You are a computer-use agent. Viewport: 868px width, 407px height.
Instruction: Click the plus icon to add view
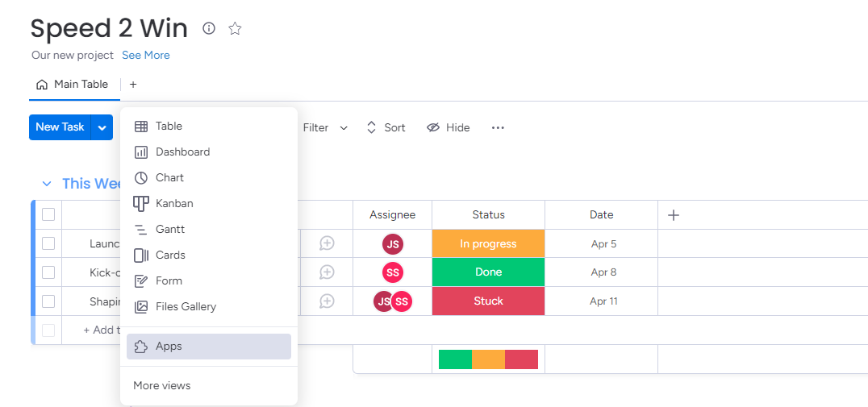pyautogui.click(x=133, y=85)
